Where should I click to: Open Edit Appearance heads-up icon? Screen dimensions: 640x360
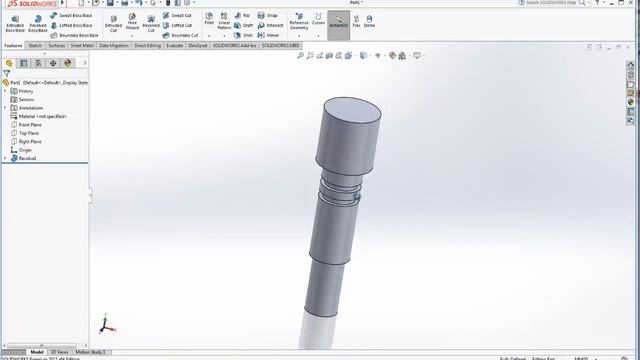[x=392, y=56]
